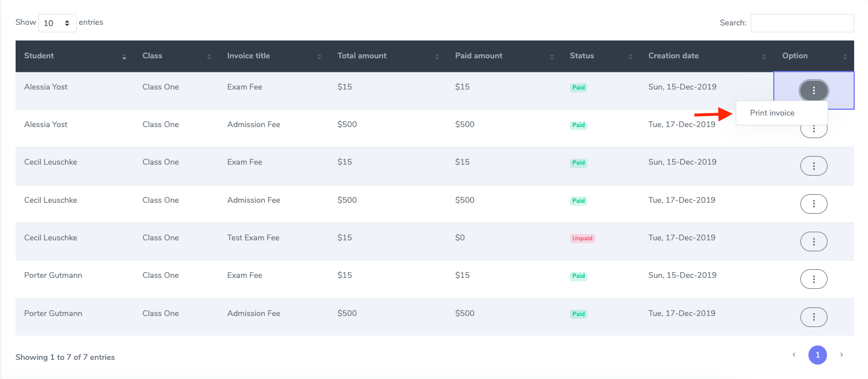Viewport: 868px width, 379px height.
Task: Click Paid badge in Alessia Yost Exam Fee row
Action: [x=578, y=88]
